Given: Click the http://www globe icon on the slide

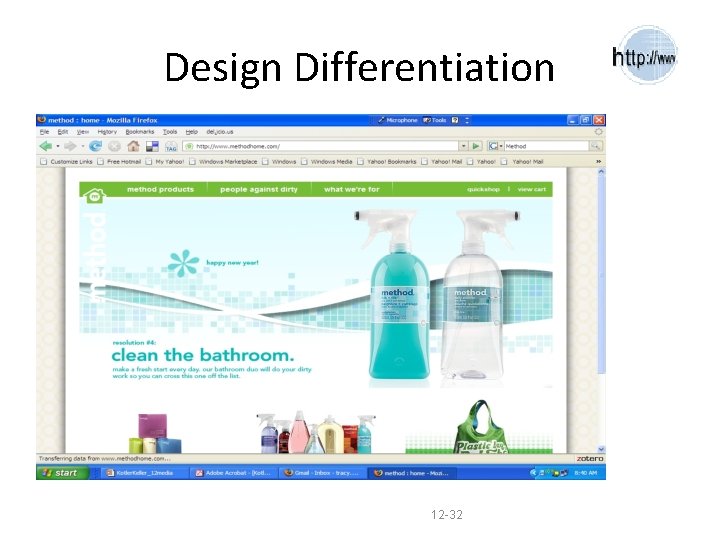Looking at the screenshot, I should 645,55.
